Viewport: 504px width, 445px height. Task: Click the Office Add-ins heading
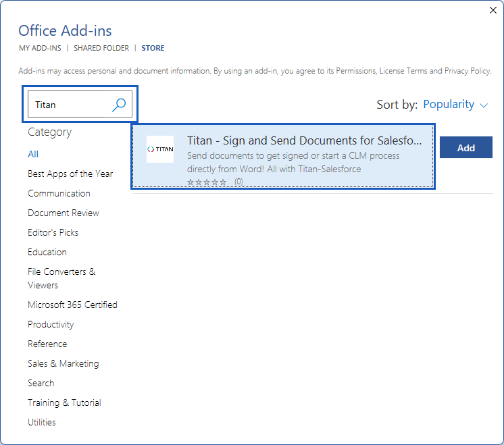(x=65, y=31)
